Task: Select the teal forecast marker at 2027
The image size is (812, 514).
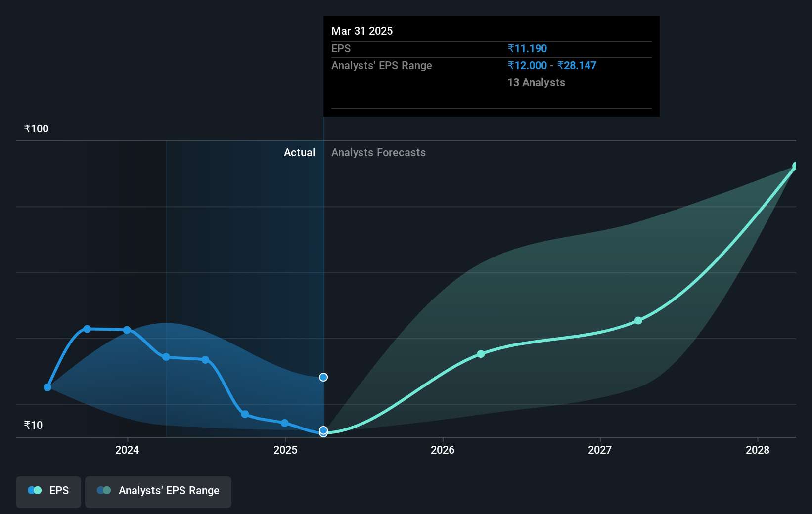Action: [638, 320]
